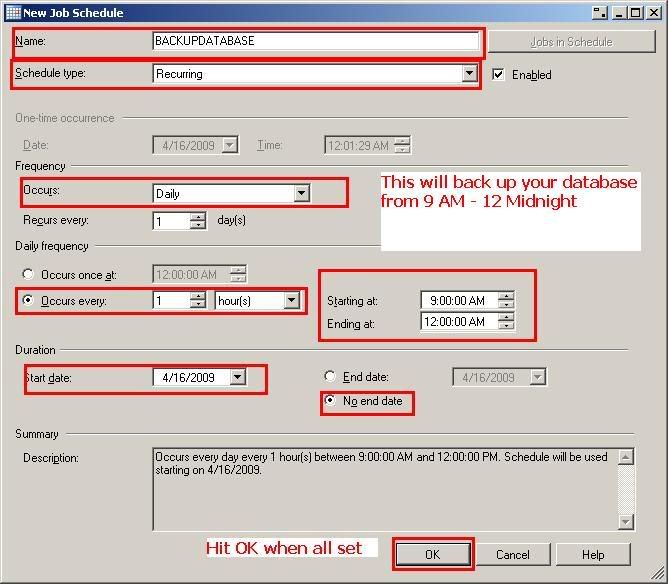The height and width of the screenshot is (584, 668).
Task: Open the Start date calendar dropdown
Action: point(237,378)
